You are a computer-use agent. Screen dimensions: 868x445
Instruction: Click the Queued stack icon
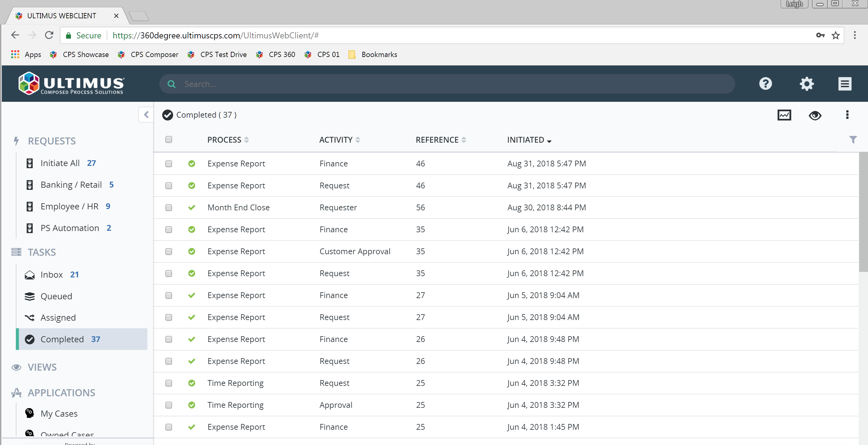(x=30, y=296)
